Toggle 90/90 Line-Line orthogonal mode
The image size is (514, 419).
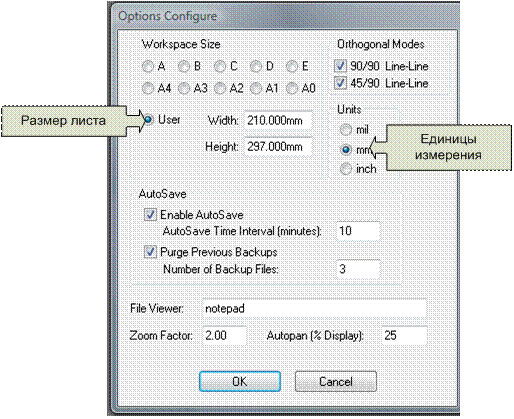340,66
